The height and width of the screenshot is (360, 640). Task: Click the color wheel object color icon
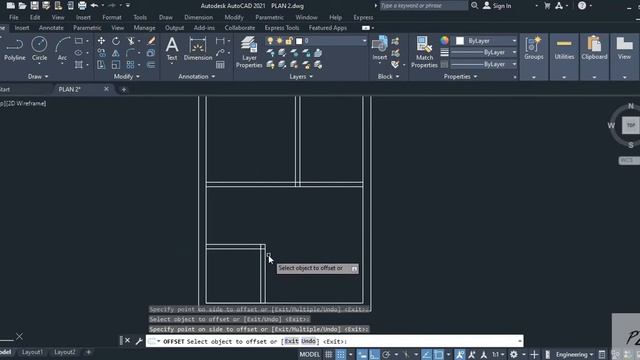(x=444, y=40)
